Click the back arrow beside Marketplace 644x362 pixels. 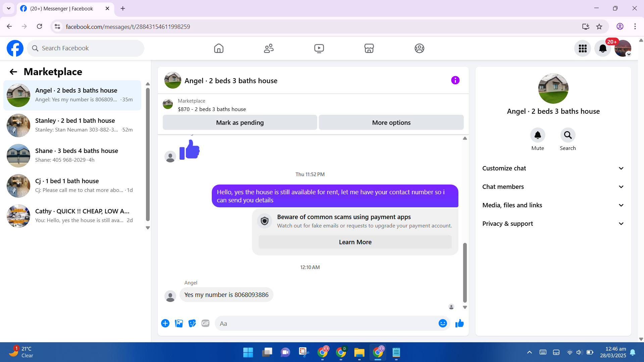(x=13, y=72)
